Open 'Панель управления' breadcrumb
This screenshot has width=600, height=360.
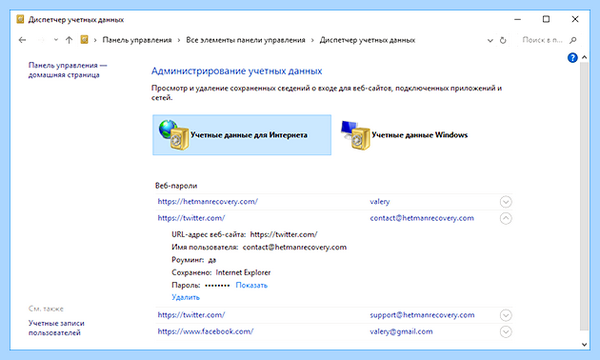(x=137, y=40)
